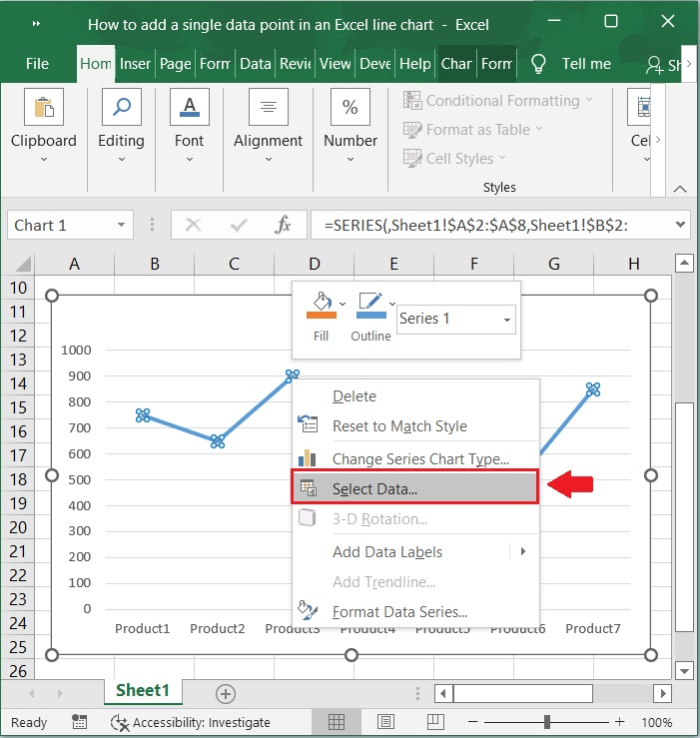Open the Font group icon
This screenshot has width=700, height=738.
pos(189,107)
